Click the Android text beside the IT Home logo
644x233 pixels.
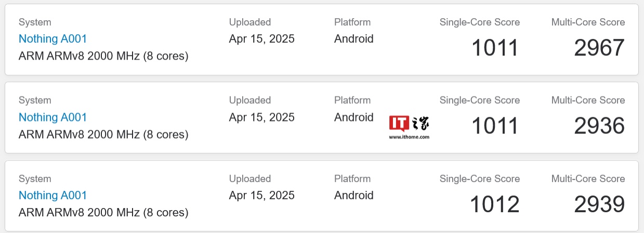click(x=353, y=117)
